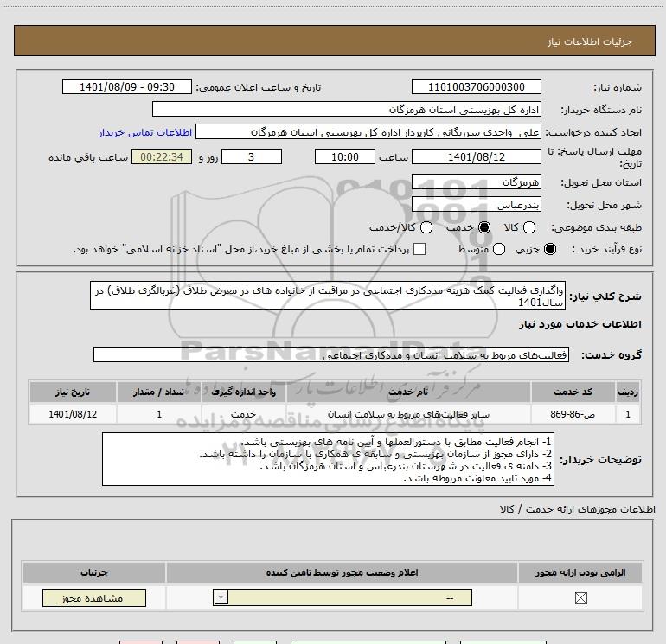Click service code cell ص-86-869
Screen dimensions: 666x644
pyautogui.click(x=573, y=414)
